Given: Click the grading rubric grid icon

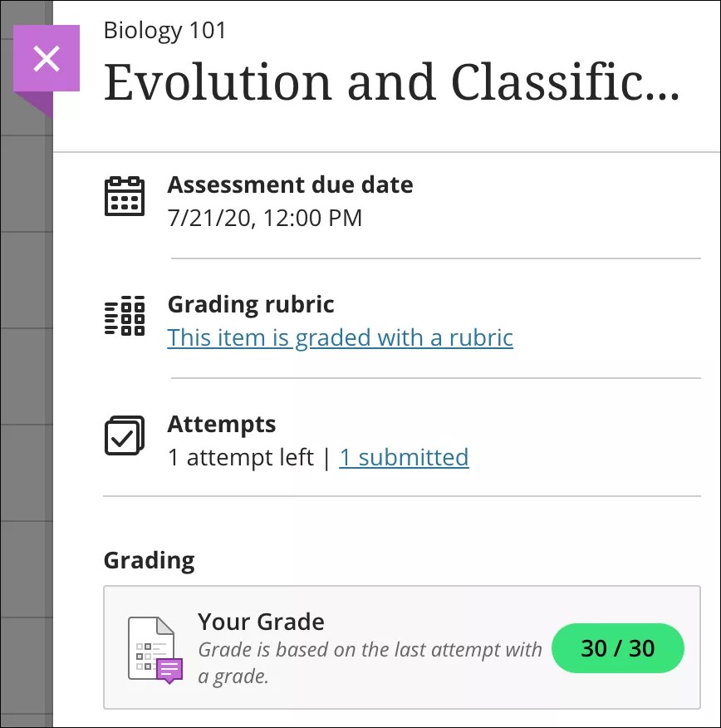Looking at the screenshot, I should point(125,316).
